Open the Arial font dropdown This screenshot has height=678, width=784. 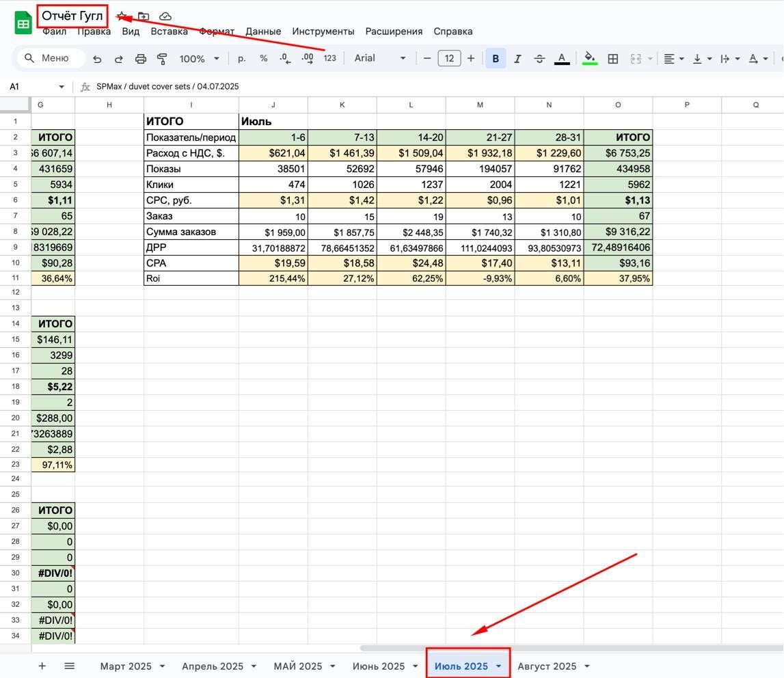[x=380, y=58]
